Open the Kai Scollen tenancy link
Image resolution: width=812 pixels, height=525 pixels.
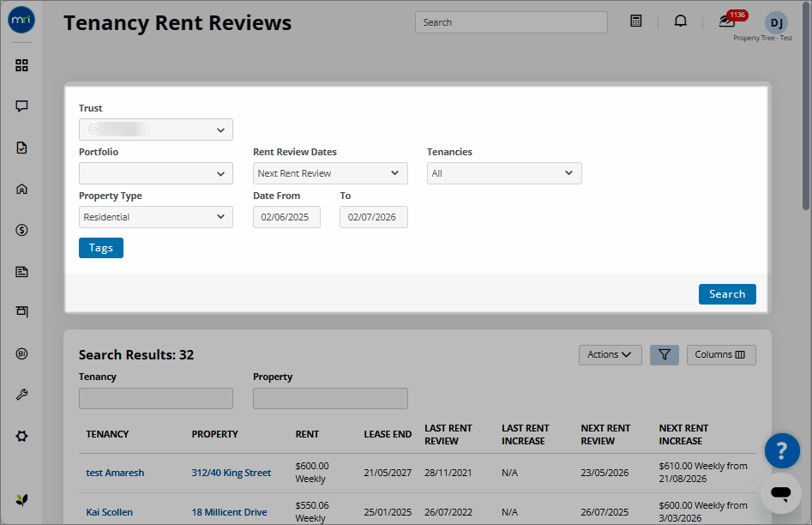(x=109, y=512)
